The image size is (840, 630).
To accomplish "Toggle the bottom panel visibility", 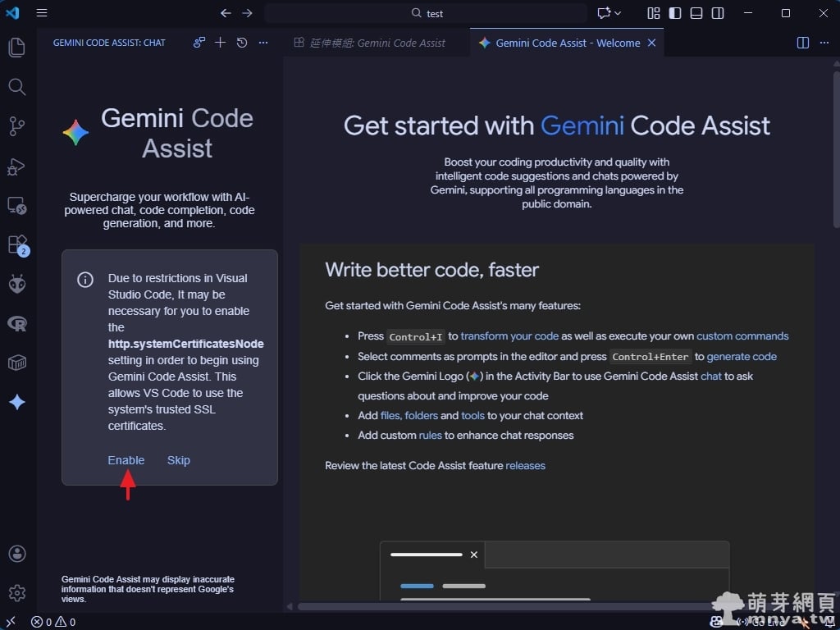I will point(696,13).
